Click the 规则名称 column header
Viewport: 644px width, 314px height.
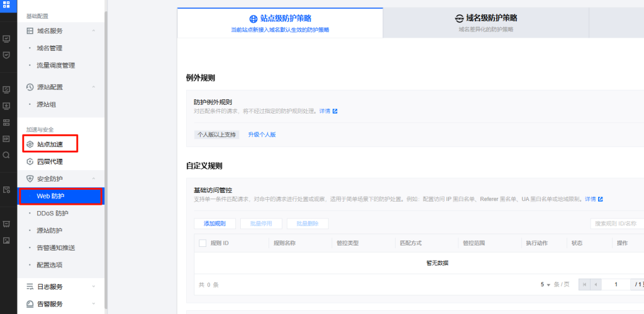click(x=285, y=243)
